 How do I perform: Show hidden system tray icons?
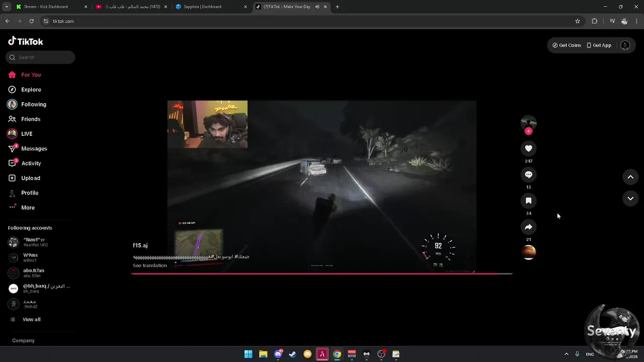(x=566, y=354)
